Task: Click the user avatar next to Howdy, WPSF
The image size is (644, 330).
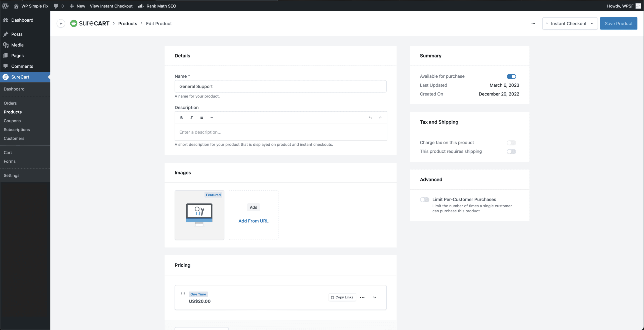Action: (x=638, y=6)
